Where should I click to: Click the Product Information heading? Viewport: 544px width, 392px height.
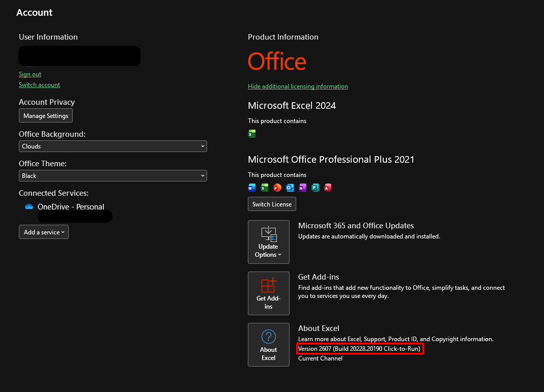pos(283,37)
